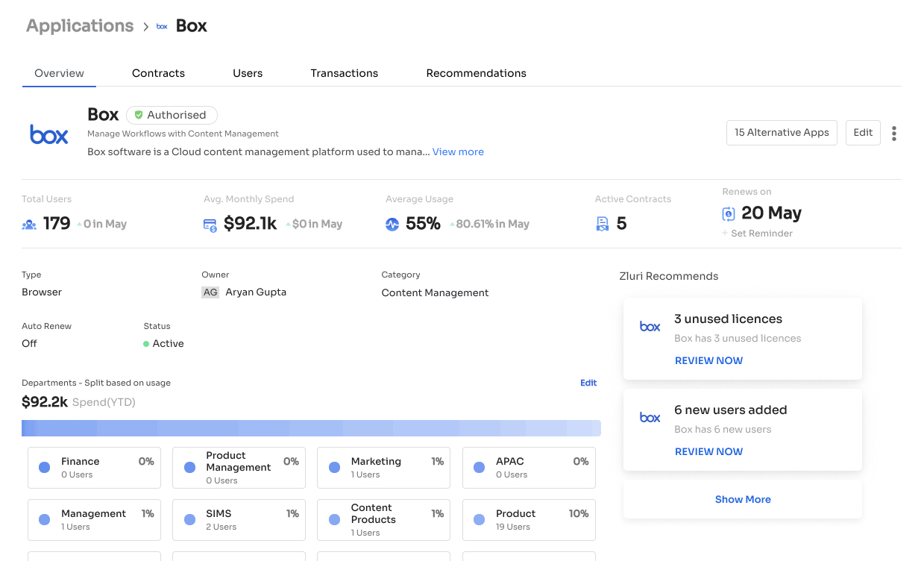Click the $92.1k monthly spend value
924x561 pixels.
[251, 223]
